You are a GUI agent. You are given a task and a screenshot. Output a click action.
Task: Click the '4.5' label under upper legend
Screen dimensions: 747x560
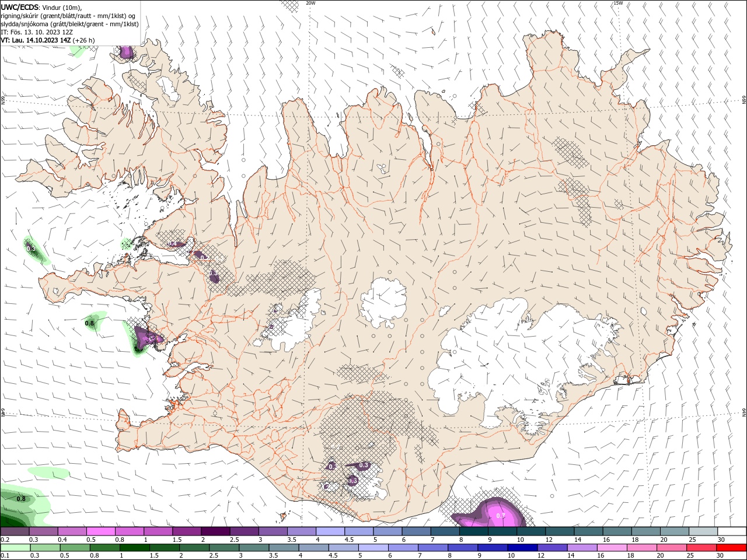coord(349,540)
